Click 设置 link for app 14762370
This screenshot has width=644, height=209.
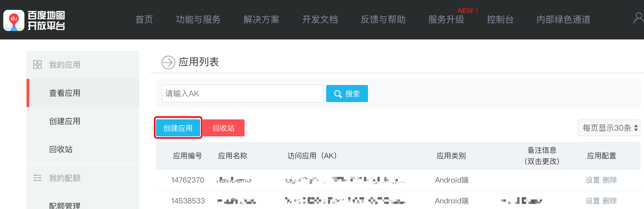tap(593, 180)
